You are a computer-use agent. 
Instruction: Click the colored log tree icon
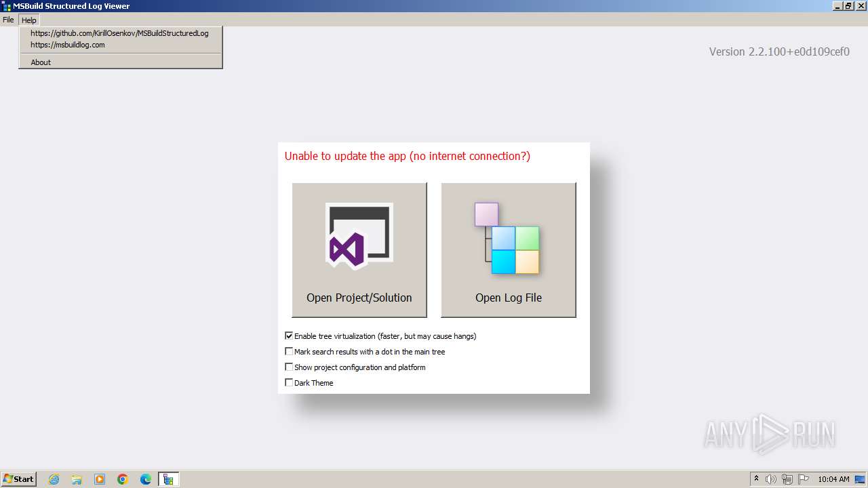507,238
